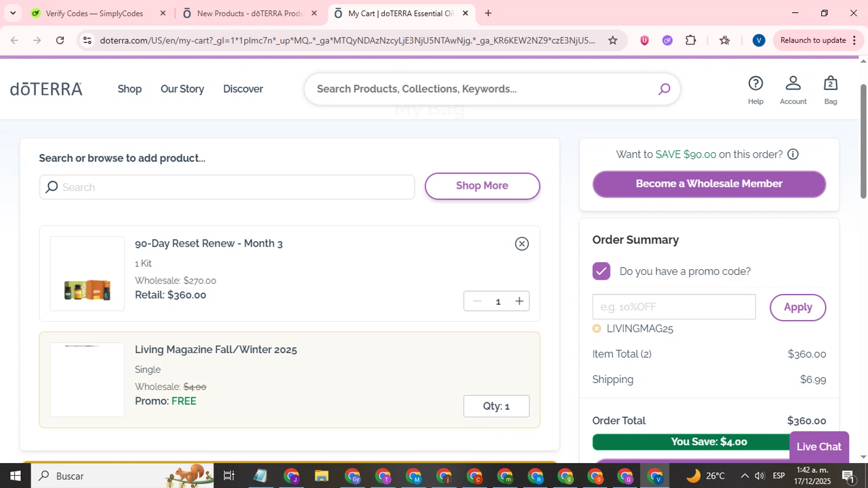Open the shopping Bag icon
The width and height of the screenshot is (868, 488).
(x=830, y=90)
